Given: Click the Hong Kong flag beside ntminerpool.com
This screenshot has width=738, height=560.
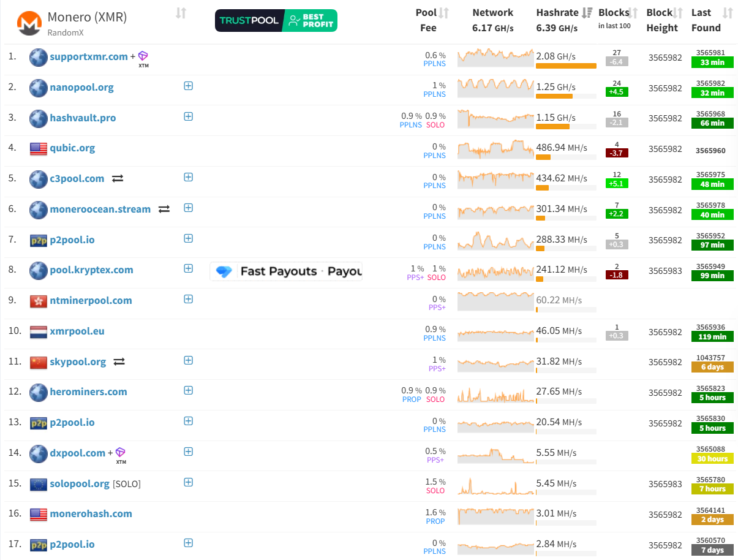Looking at the screenshot, I should (x=39, y=301).
